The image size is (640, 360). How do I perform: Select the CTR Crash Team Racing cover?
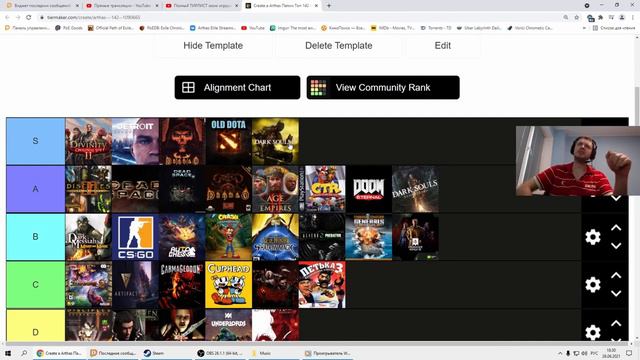click(322, 189)
